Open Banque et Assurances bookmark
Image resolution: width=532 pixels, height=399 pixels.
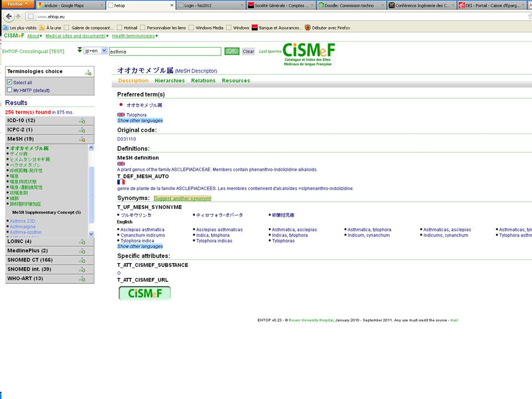click(x=277, y=28)
